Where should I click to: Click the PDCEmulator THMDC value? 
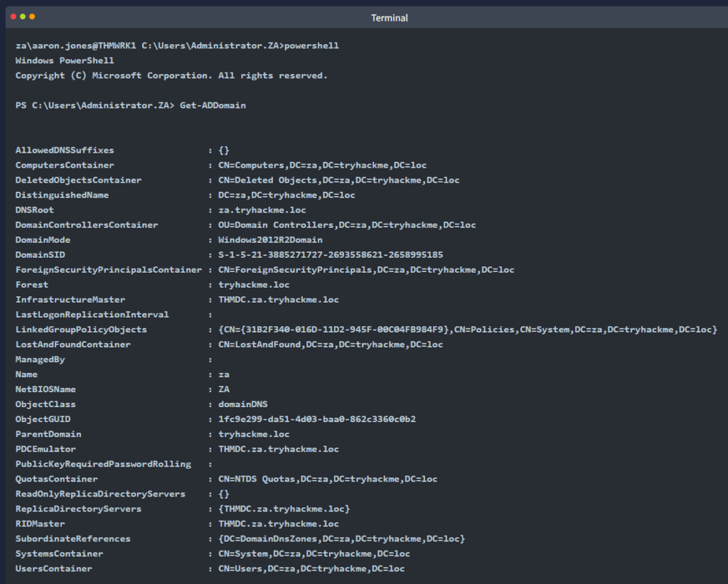tap(279, 449)
